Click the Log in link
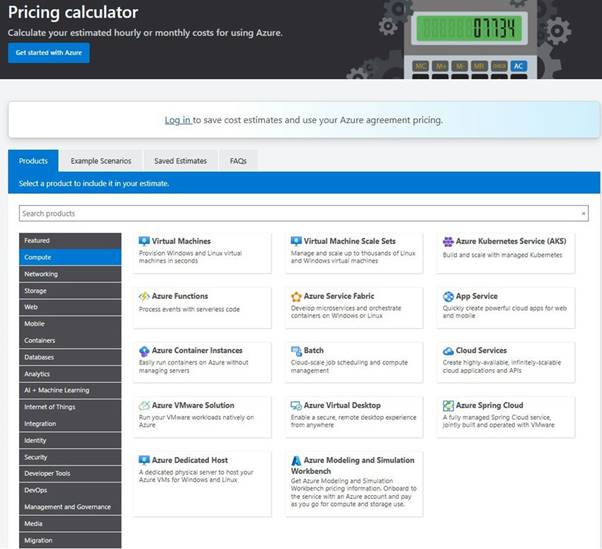This screenshot has width=602, height=549. [x=178, y=120]
